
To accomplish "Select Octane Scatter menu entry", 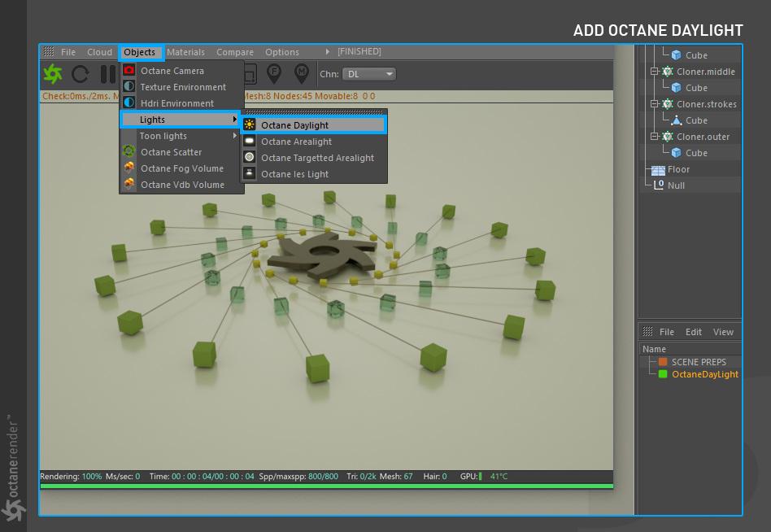I will pyautogui.click(x=182, y=151).
